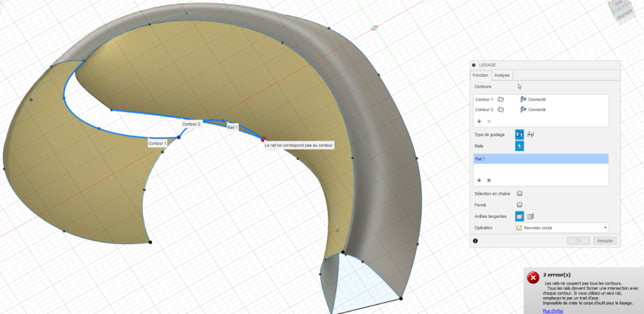The height and width of the screenshot is (314, 644).
Task: Activate the Rails selection arrow button
Action: click(x=520, y=146)
